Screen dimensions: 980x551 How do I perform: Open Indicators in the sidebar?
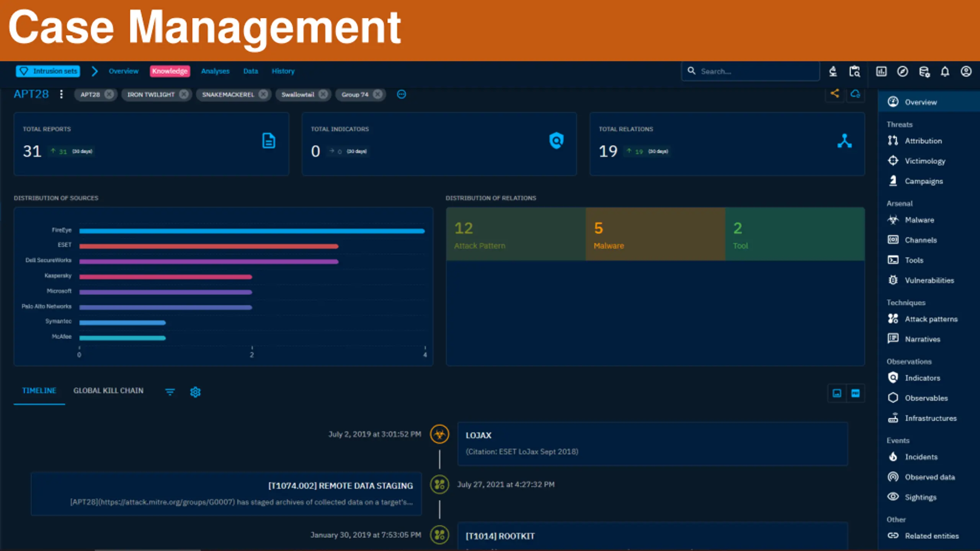pos(929,378)
